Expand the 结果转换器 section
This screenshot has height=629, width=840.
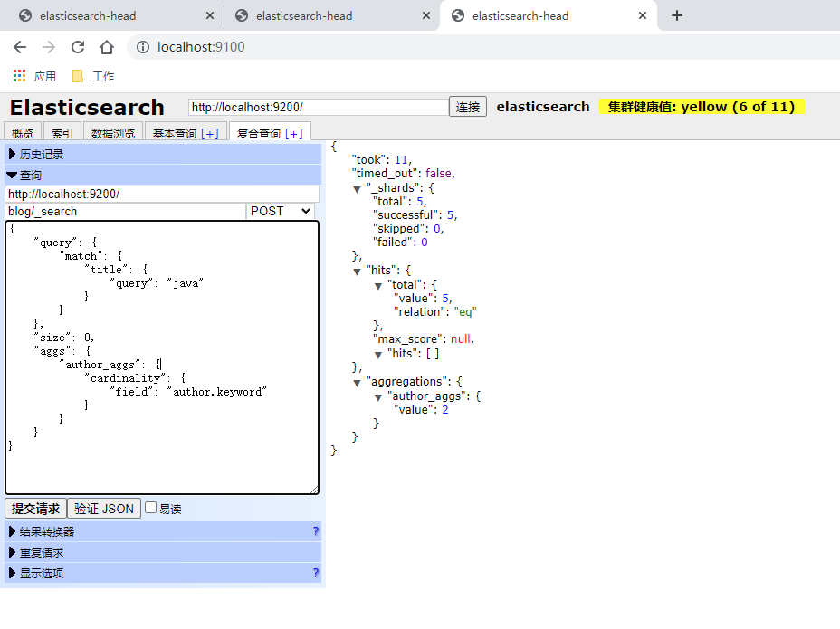click(x=163, y=531)
